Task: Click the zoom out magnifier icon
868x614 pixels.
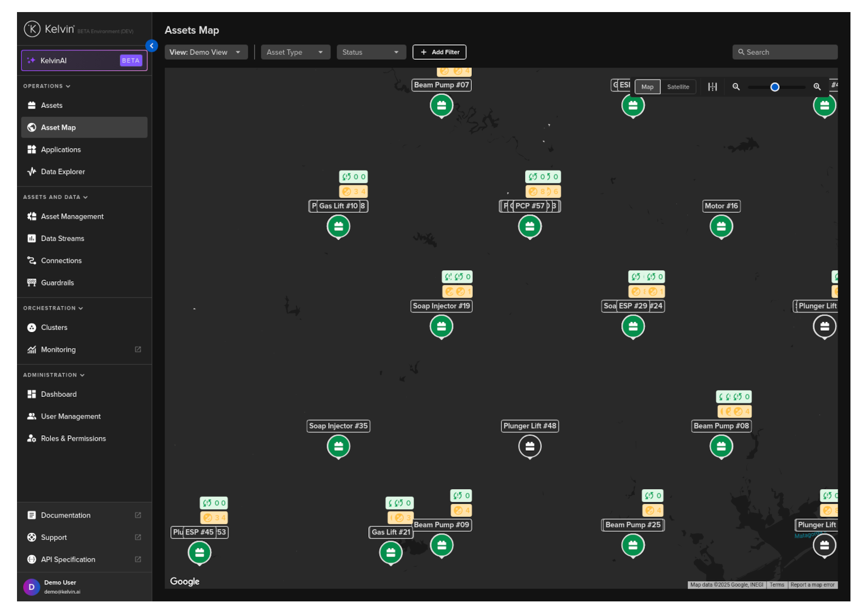Action: pos(736,87)
